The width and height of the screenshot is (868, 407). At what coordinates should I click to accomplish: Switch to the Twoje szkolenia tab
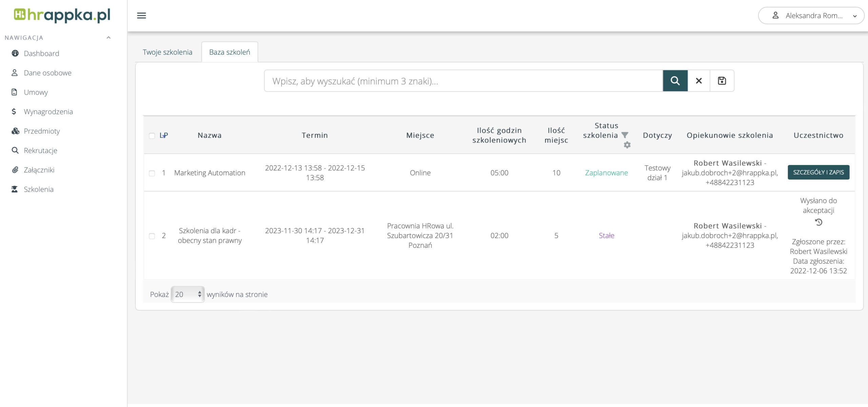tap(167, 52)
